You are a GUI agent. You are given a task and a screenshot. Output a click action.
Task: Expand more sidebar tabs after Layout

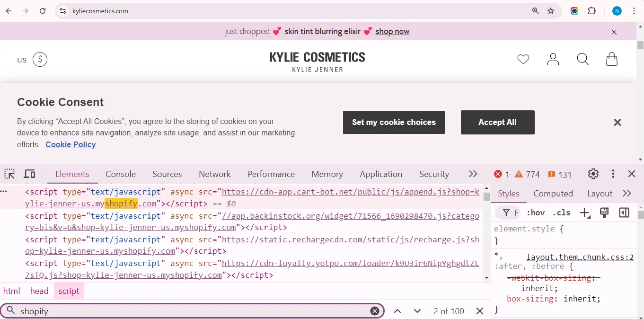pyautogui.click(x=627, y=193)
